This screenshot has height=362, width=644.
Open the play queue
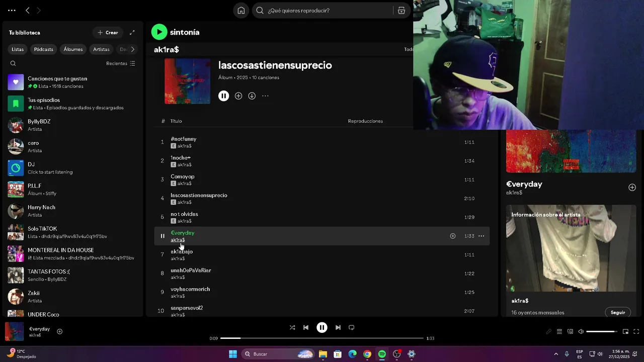(x=559, y=332)
